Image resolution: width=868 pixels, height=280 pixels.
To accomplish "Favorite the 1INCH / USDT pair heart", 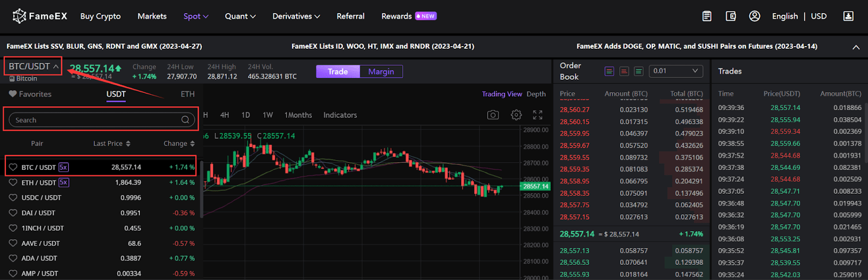I will point(13,228).
